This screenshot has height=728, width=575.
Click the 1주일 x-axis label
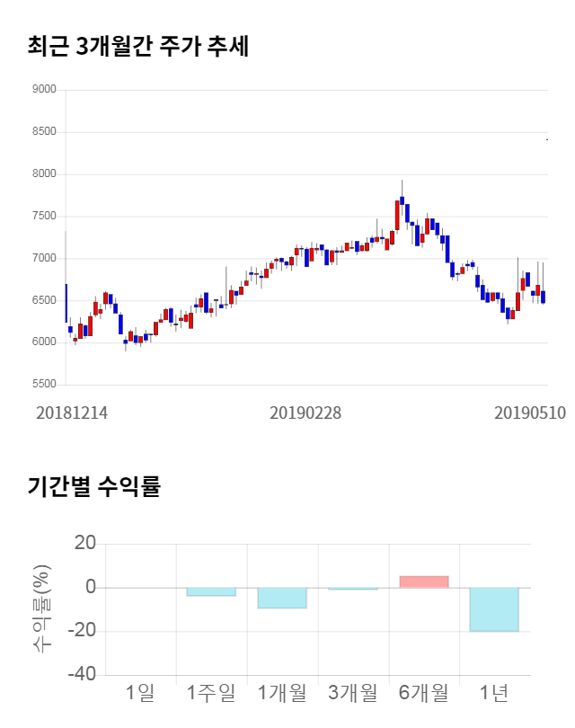211,693
